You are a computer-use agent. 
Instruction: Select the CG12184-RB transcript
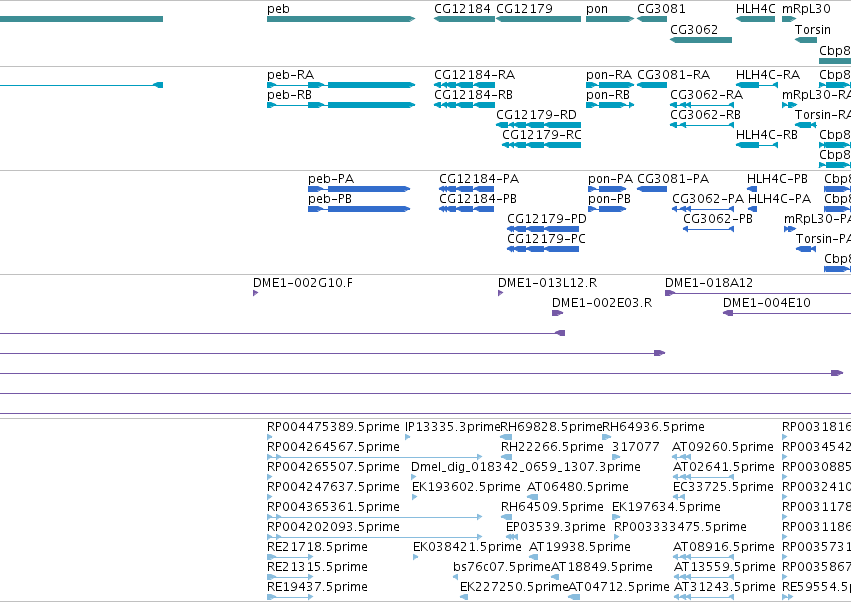pos(465,105)
